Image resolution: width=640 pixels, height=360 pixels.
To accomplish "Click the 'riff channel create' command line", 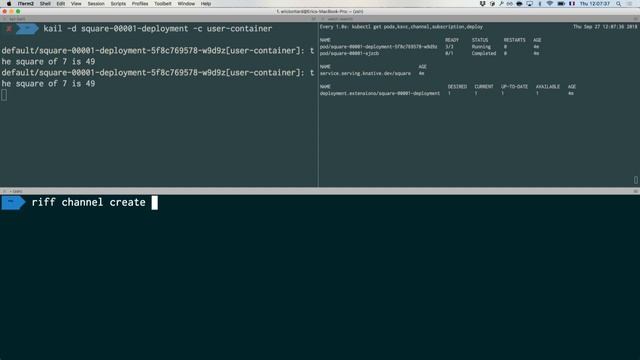I will [x=89, y=202].
